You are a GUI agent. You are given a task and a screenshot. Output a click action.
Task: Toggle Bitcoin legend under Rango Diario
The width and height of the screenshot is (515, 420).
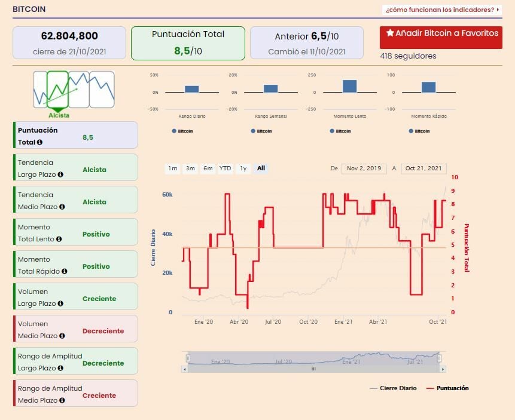pyautogui.click(x=182, y=131)
